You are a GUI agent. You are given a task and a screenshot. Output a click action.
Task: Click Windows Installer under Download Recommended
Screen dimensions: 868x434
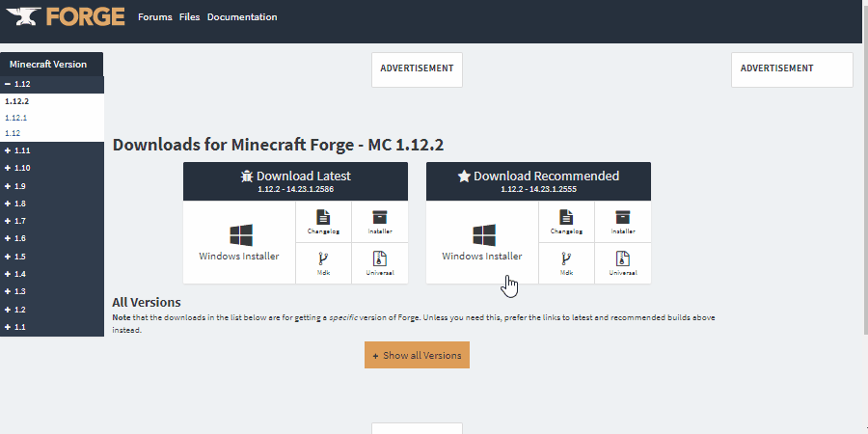point(482,242)
